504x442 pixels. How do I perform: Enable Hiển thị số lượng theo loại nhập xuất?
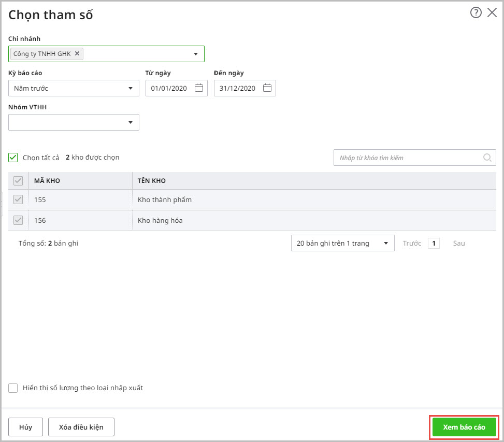pos(13,388)
